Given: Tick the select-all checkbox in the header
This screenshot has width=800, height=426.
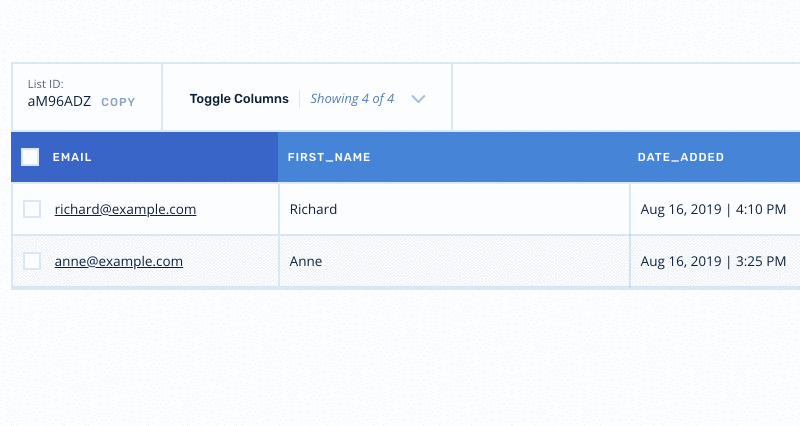Looking at the screenshot, I should pyautogui.click(x=30, y=157).
